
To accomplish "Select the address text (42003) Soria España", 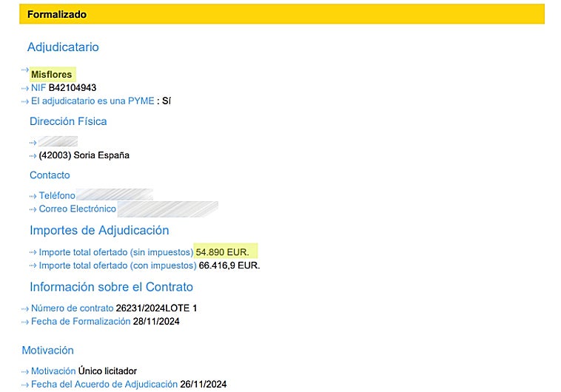I will (84, 155).
